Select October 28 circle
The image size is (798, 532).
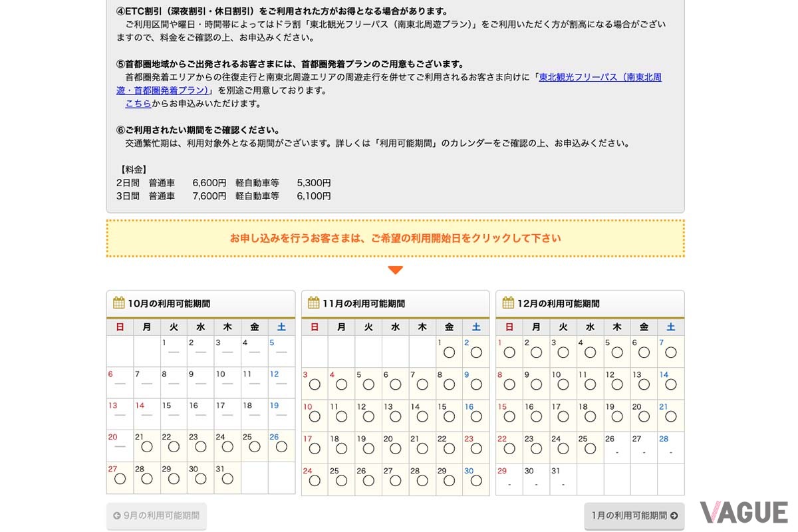[147, 479]
